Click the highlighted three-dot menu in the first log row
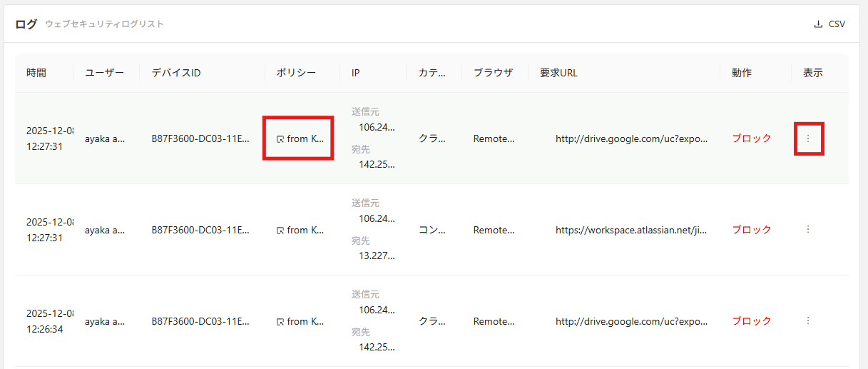 coord(808,138)
